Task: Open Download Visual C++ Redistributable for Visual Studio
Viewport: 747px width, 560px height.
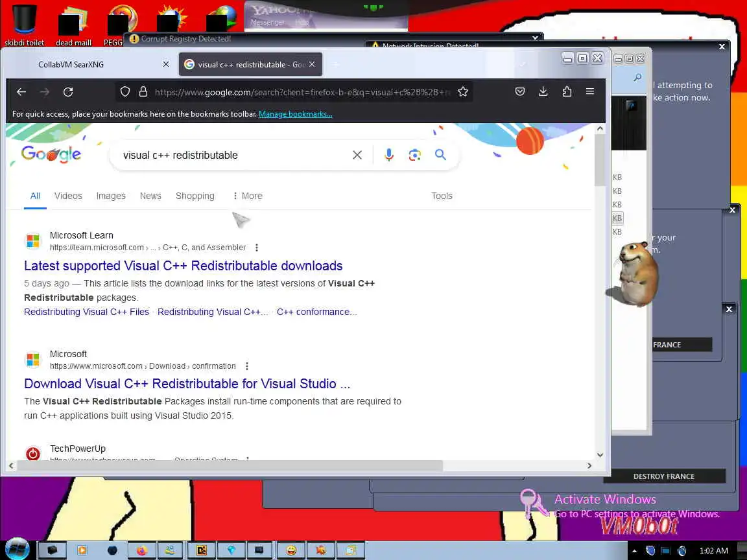Action: pos(187,384)
